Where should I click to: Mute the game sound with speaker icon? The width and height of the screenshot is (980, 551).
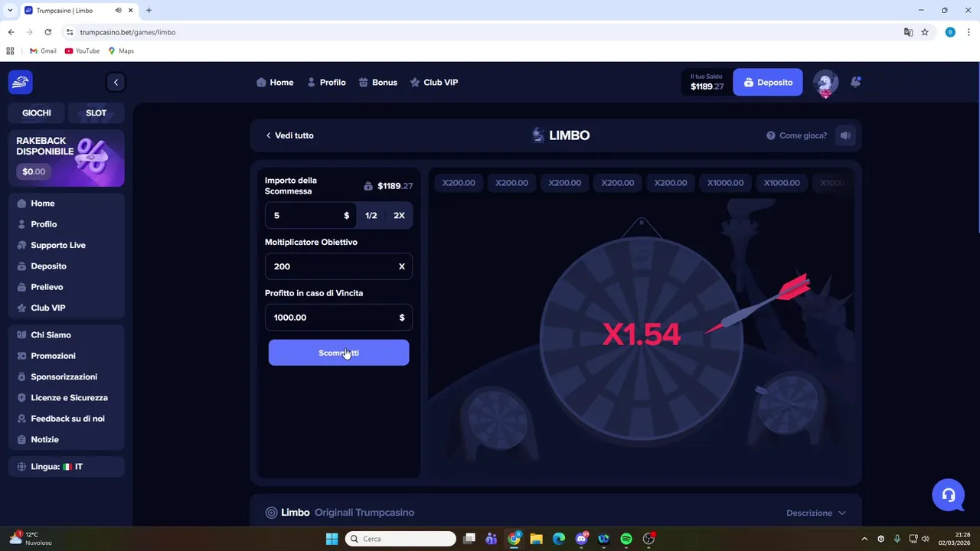[x=845, y=135]
